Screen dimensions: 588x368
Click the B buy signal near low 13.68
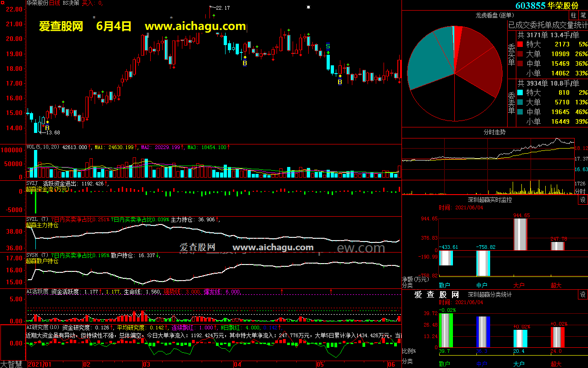tap(47, 127)
